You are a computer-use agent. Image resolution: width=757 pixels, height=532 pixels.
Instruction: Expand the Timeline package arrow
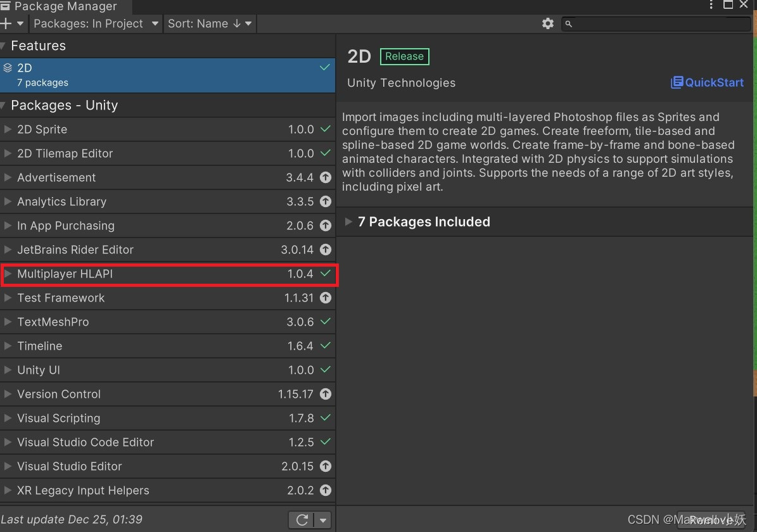(7, 346)
